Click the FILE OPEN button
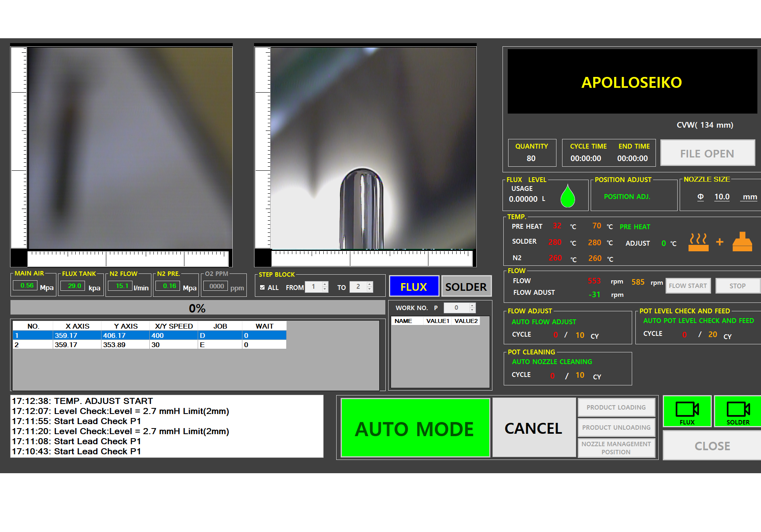Viewport: 761px width, 532px height. coord(707,153)
